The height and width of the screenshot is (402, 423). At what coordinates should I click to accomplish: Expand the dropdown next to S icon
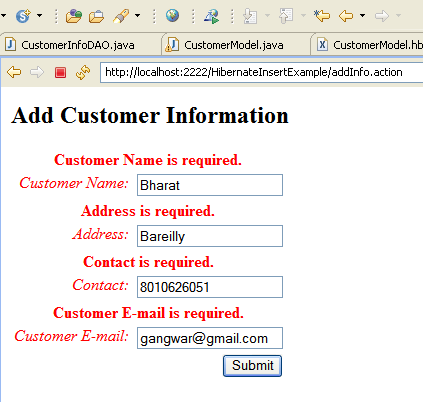pos(39,15)
